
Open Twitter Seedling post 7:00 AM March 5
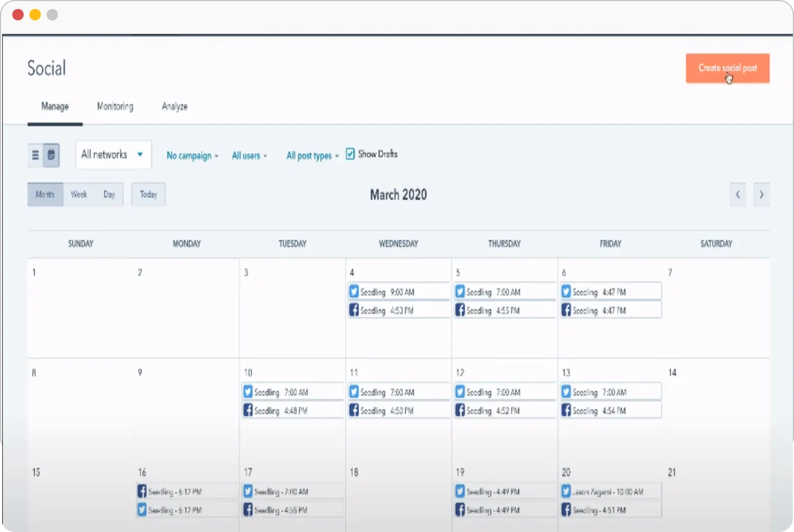click(505, 292)
